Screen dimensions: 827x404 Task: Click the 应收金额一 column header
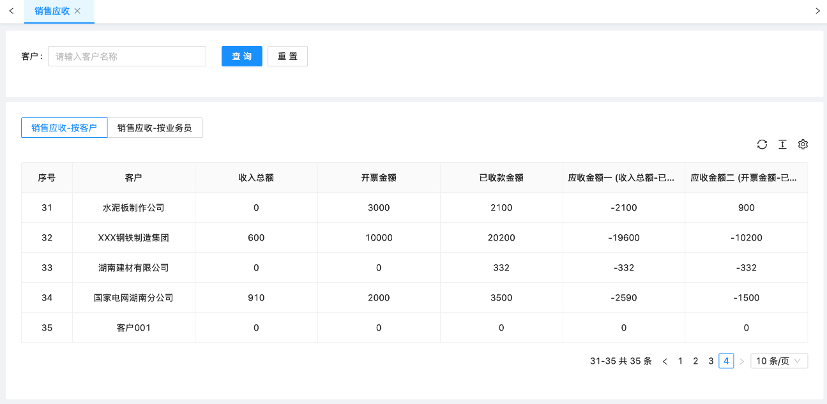click(x=623, y=178)
